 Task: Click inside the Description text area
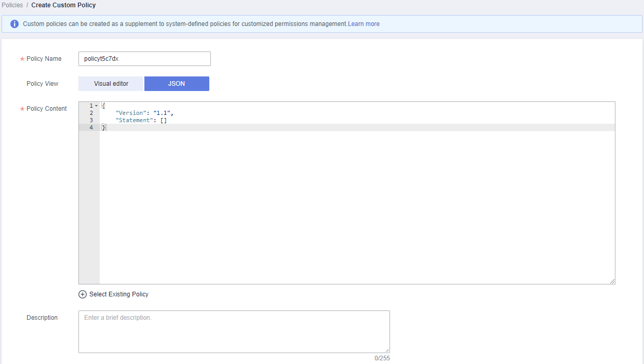[x=234, y=332]
